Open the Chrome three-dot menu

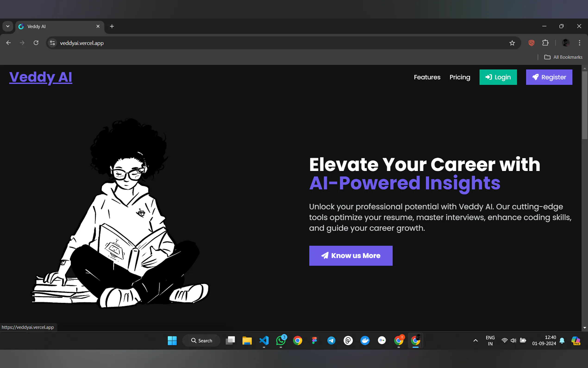click(x=579, y=43)
